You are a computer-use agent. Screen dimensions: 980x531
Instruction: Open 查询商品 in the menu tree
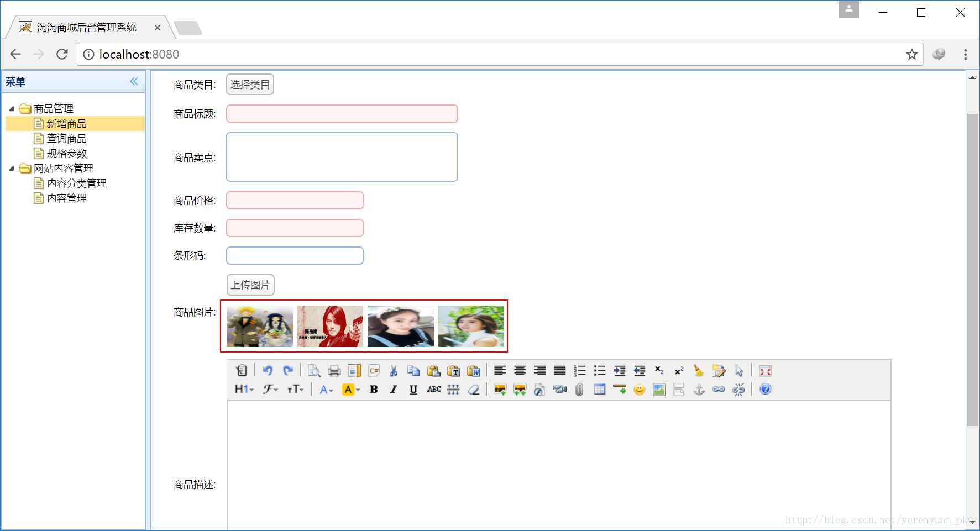pos(66,139)
